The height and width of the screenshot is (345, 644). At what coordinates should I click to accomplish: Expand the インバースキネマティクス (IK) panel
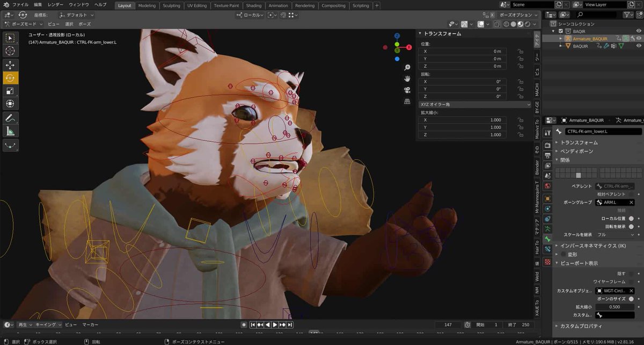[x=593, y=246]
